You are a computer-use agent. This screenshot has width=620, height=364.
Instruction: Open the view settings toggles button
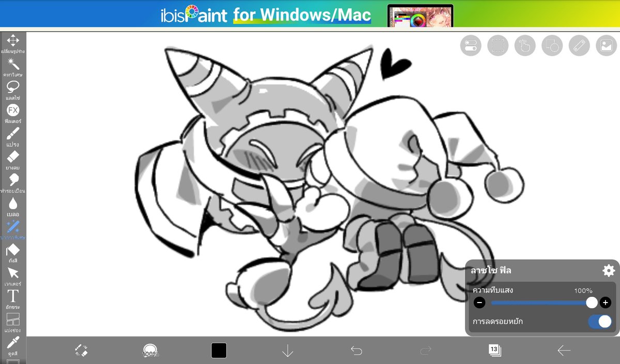[x=471, y=45]
